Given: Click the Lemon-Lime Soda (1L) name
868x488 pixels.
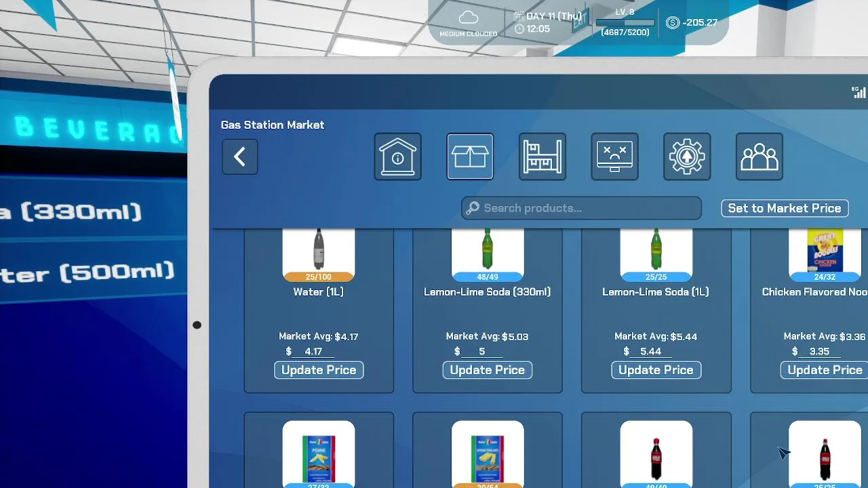Looking at the screenshot, I should pyautogui.click(x=656, y=292).
